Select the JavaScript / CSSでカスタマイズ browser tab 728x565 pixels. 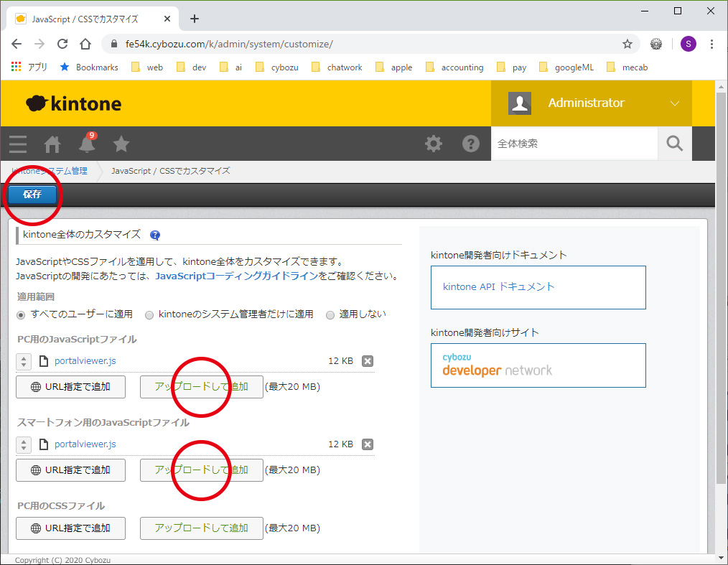[93, 19]
